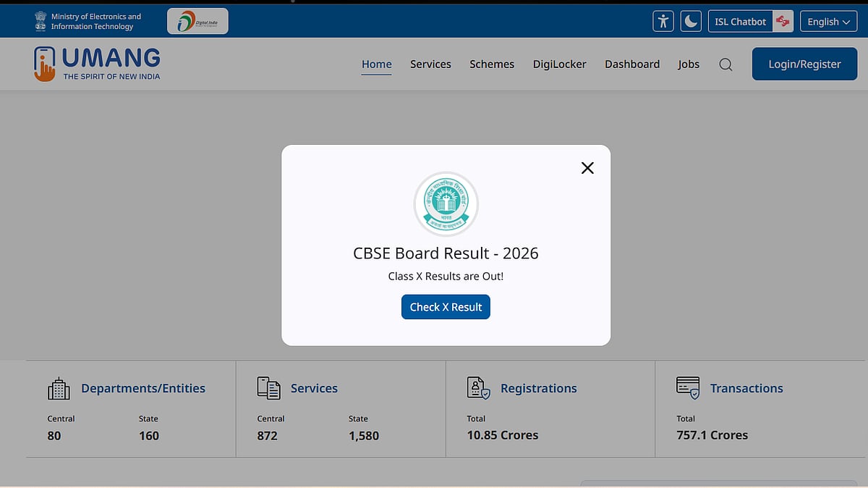Go to the Home tab

point(376,64)
